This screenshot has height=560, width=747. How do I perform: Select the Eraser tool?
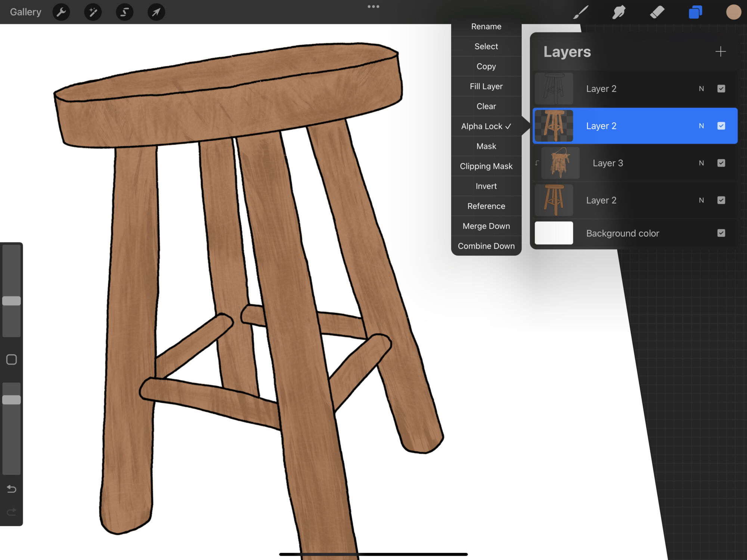coord(657,12)
